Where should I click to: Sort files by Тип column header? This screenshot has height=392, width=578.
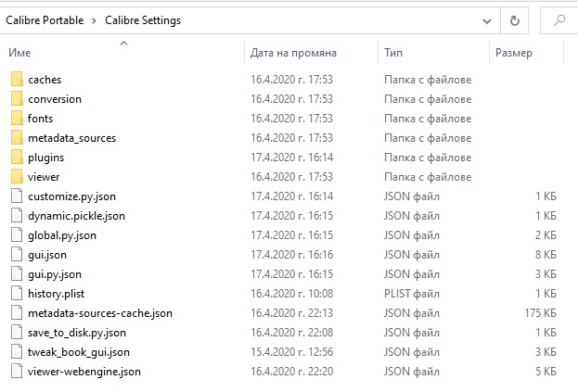[x=393, y=53]
